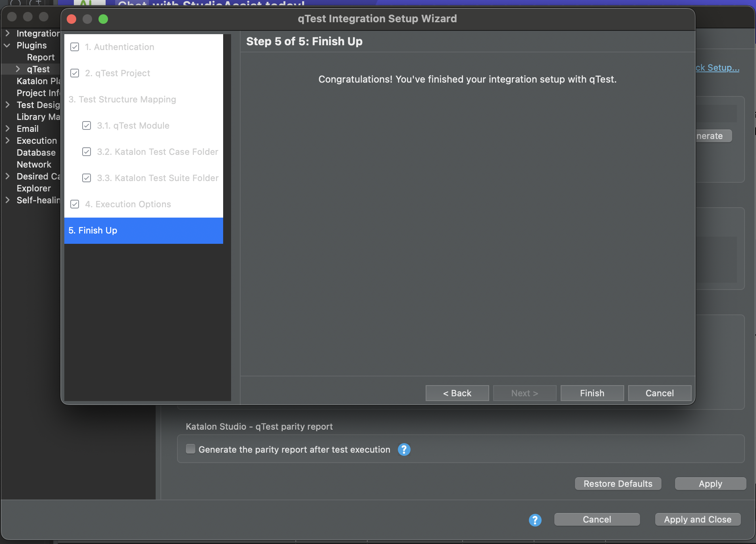This screenshot has width=756, height=544.
Task: Click the checkmark icon next to Authentication step
Action: [x=75, y=47]
